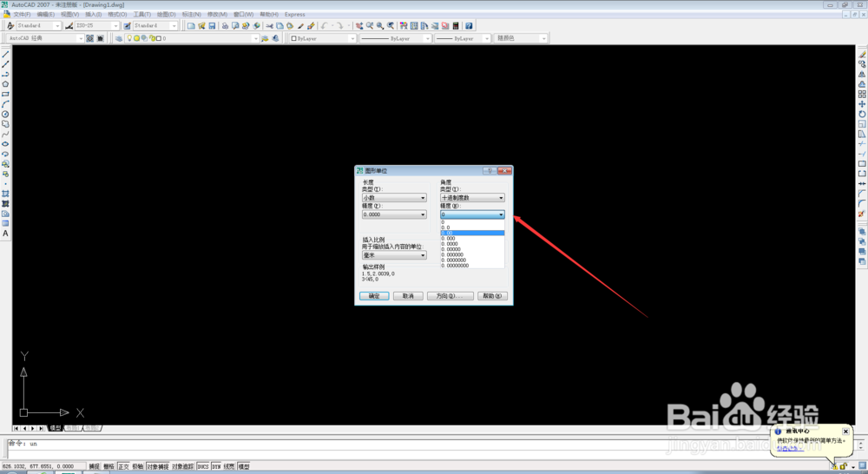868x474 pixels.
Task: Select the Ellipse draw tool
Action: pos(5,144)
